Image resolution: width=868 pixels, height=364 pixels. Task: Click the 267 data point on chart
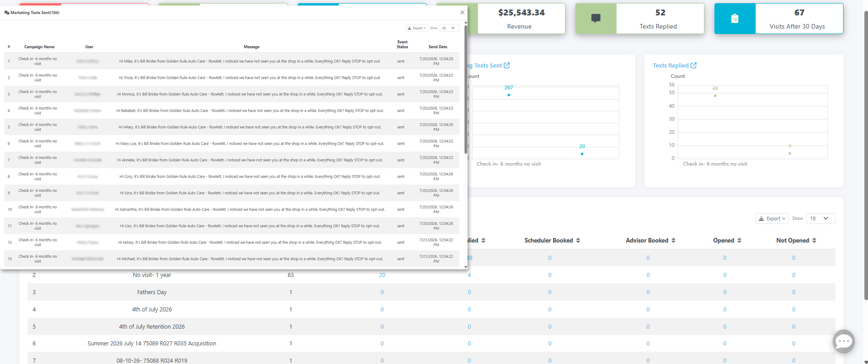509,95
